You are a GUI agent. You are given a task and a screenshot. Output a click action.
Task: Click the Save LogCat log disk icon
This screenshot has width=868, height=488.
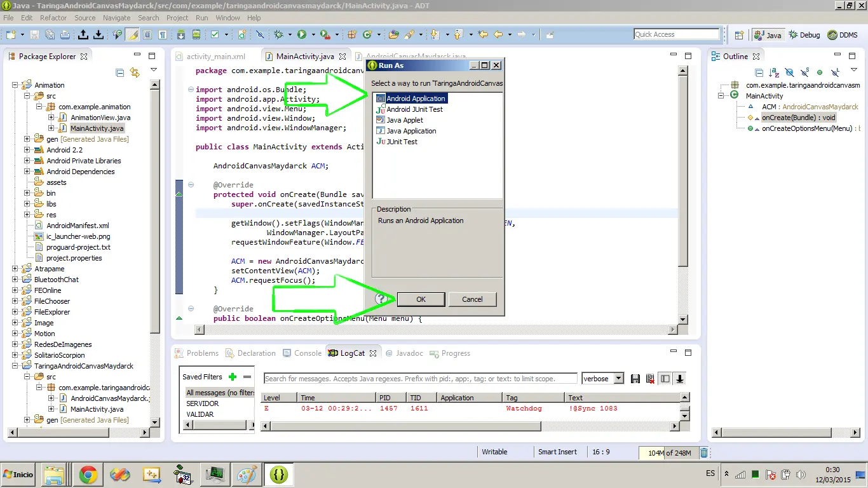pyautogui.click(x=635, y=379)
